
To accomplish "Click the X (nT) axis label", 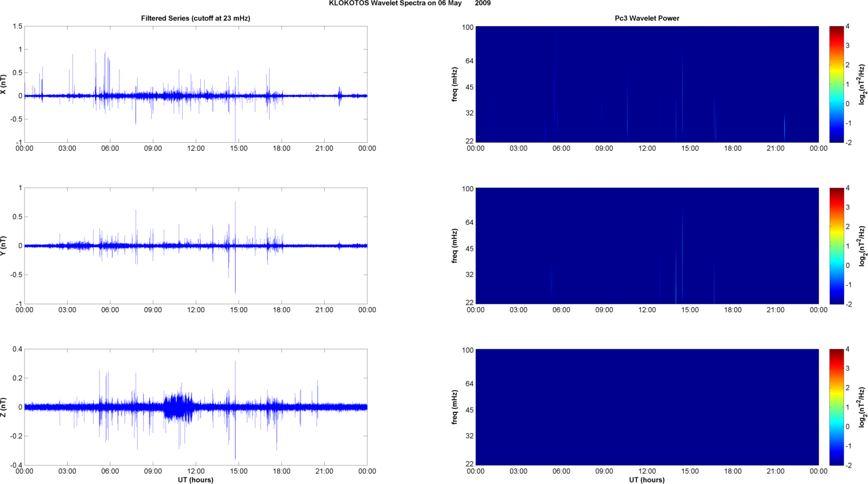I will point(3,84).
